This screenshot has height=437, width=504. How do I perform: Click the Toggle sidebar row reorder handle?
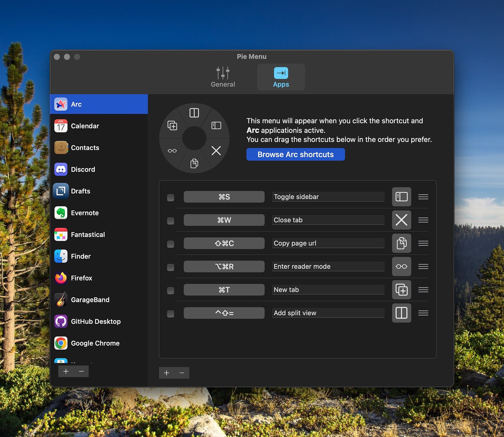click(x=423, y=197)
